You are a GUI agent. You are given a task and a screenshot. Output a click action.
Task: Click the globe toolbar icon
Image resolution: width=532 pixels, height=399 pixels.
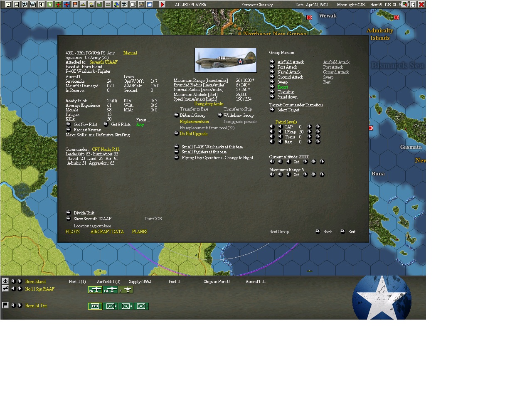tap(116, 5)
